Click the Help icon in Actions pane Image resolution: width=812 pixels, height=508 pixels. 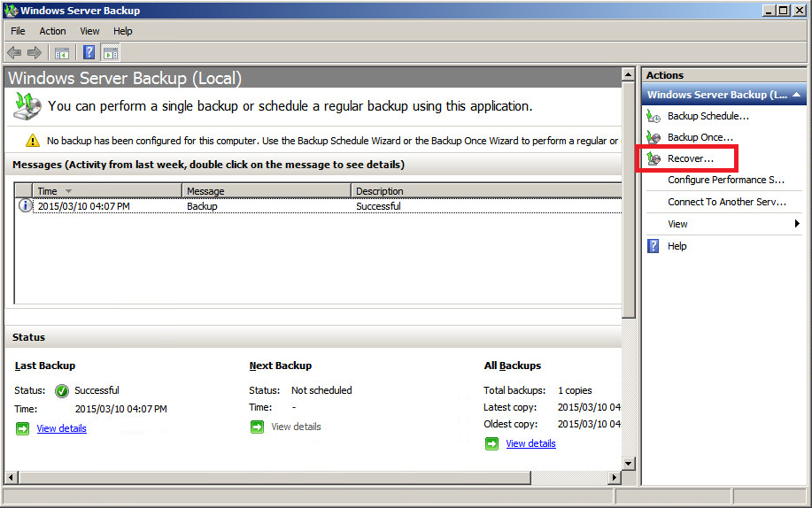point(653,246)
